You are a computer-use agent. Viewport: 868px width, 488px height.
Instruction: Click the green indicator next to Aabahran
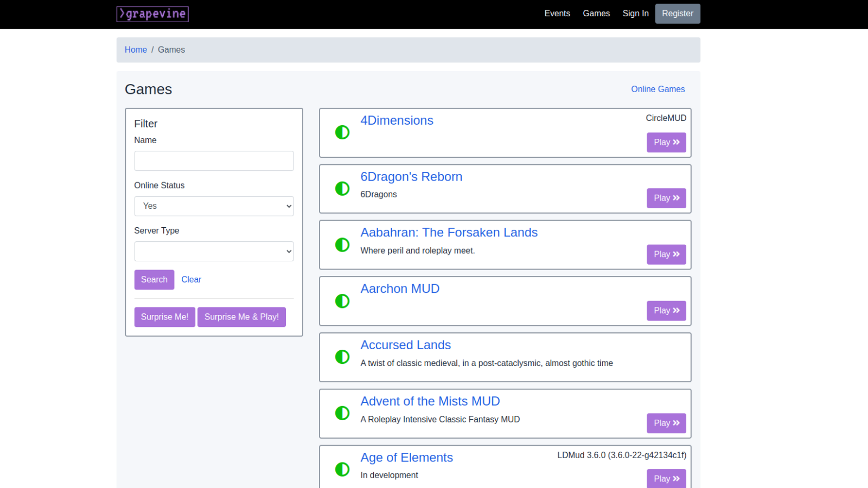point(342,245)
